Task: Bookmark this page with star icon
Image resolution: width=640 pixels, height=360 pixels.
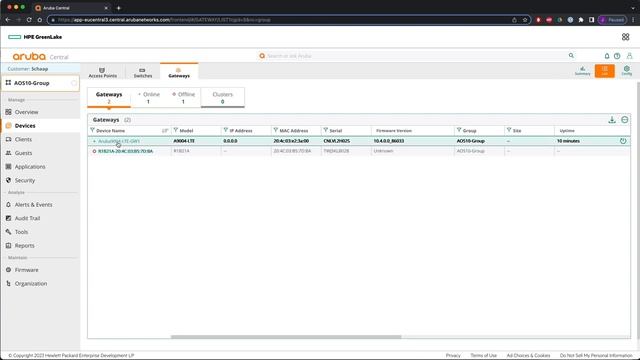Action: 525,20
